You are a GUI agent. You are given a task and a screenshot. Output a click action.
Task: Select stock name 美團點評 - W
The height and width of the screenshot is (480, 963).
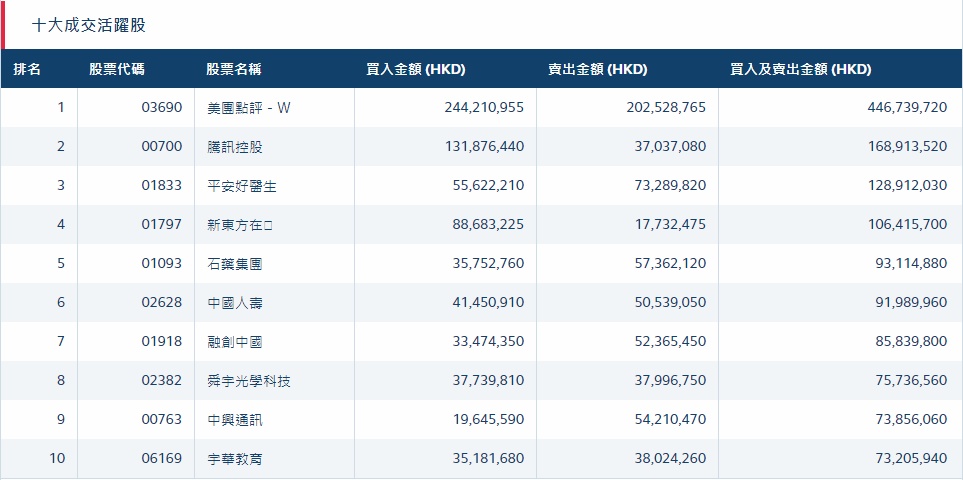click(x=249, y=108)
